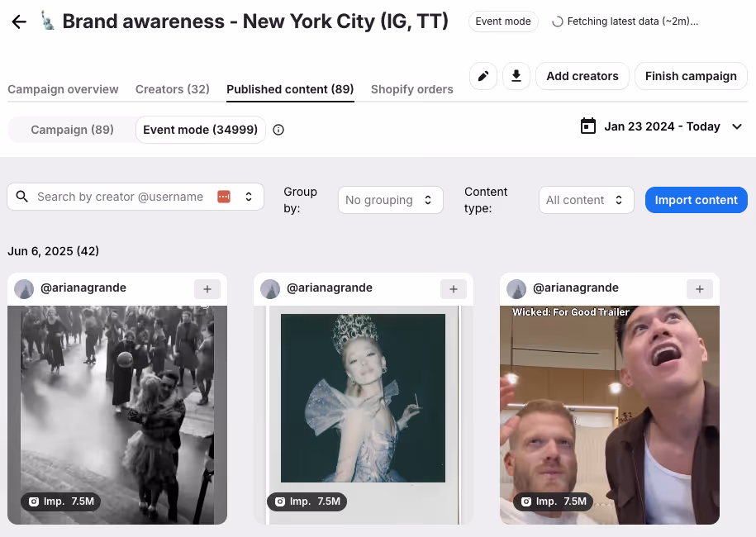The image size is (756, 537).
Task: Click the Add creators button
Action: pyautogui.click(x=582, y=76)
